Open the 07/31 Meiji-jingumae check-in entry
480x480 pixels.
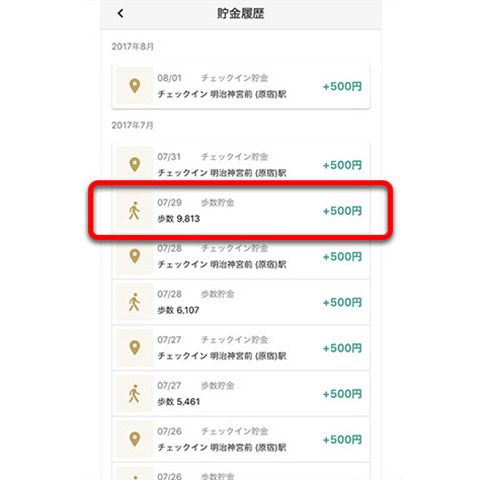241,165
